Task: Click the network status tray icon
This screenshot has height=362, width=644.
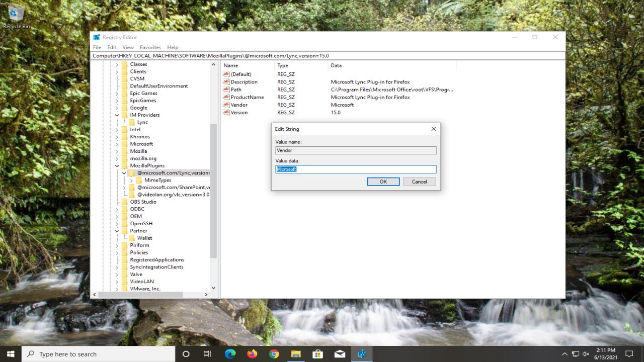Action: [576, 354]
